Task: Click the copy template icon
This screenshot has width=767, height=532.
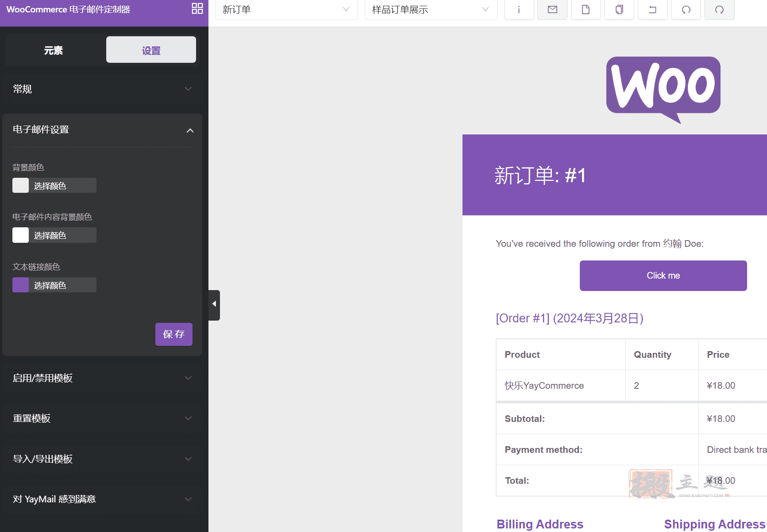Action: click(x=619, y=10)
